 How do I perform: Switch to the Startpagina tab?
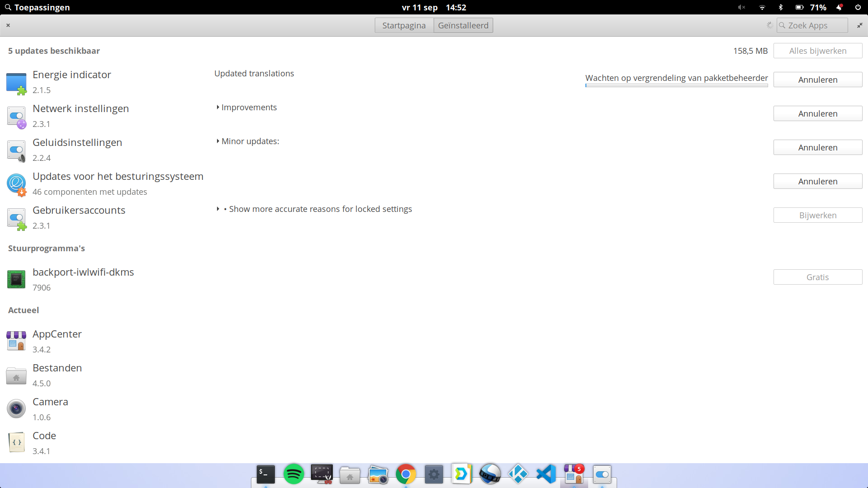point(404,25)
